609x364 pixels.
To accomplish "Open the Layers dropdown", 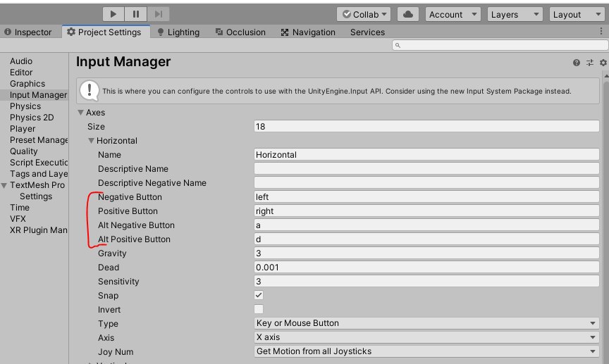I will point(515,14).
